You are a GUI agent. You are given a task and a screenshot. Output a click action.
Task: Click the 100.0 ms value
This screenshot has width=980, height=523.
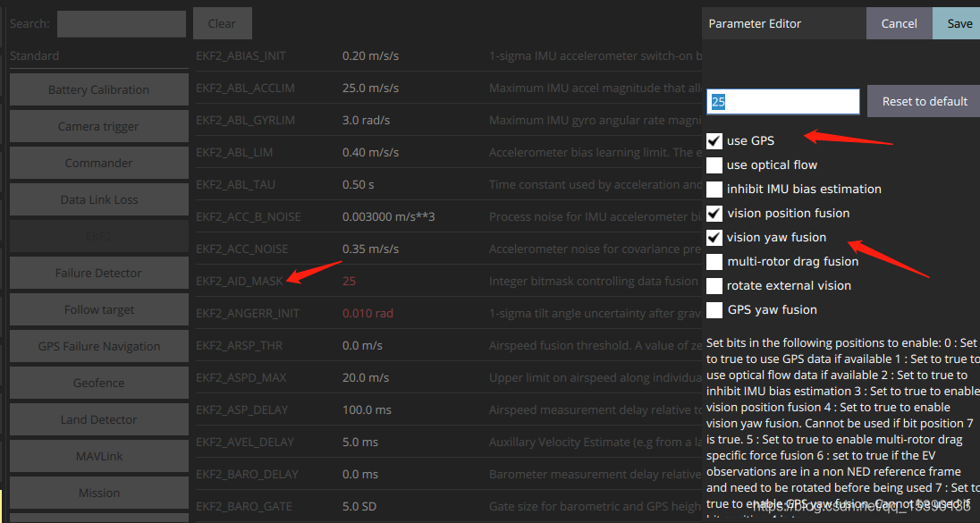367,409
